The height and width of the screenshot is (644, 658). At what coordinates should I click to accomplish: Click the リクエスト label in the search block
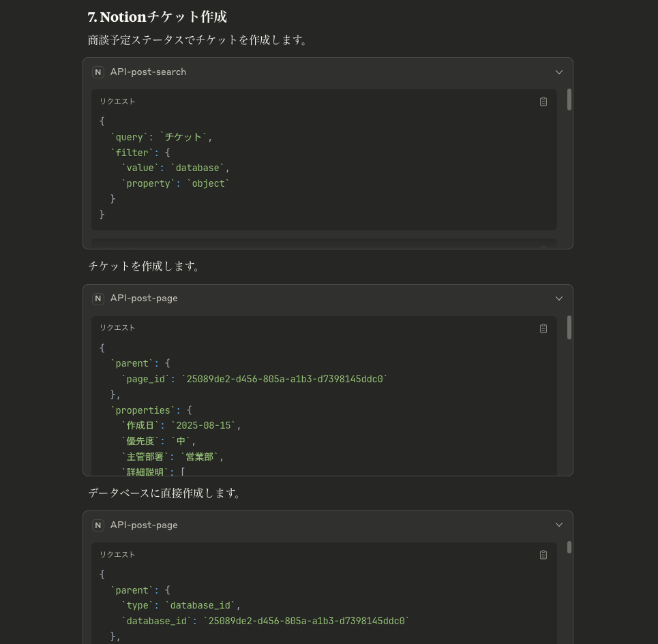click(117, 102)
